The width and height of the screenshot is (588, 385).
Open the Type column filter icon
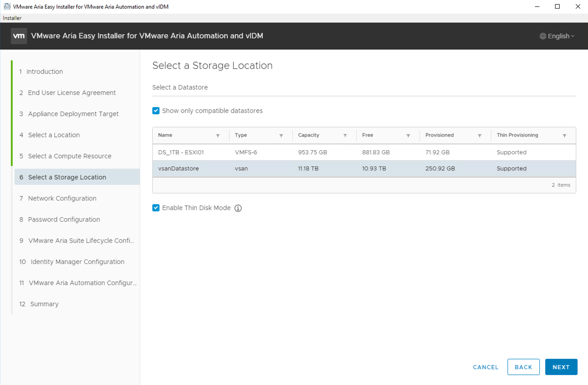(x=281, y=135)
